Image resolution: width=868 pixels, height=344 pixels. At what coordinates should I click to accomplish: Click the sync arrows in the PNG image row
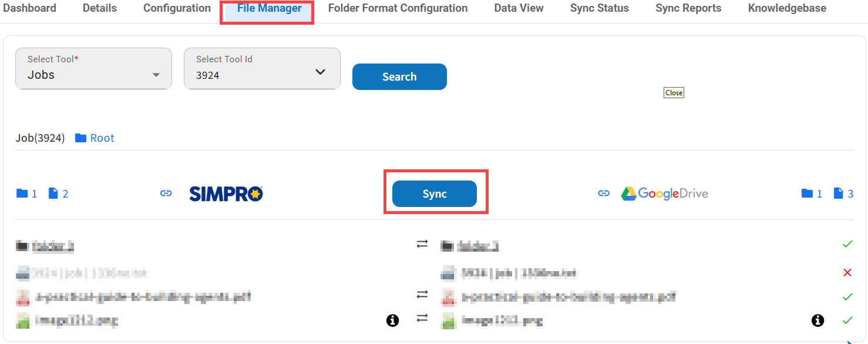coord(422,318)
